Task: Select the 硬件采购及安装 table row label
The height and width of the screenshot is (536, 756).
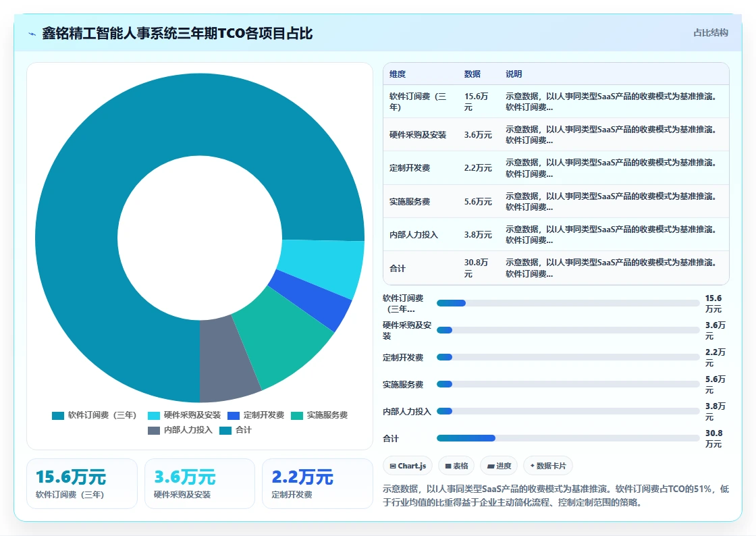Action: point(418,135)
